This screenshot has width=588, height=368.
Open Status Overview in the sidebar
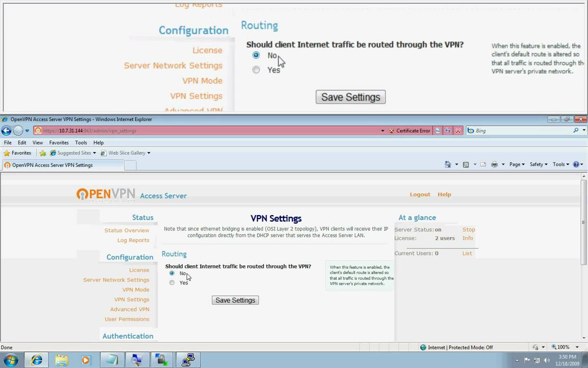click(127, 230)
